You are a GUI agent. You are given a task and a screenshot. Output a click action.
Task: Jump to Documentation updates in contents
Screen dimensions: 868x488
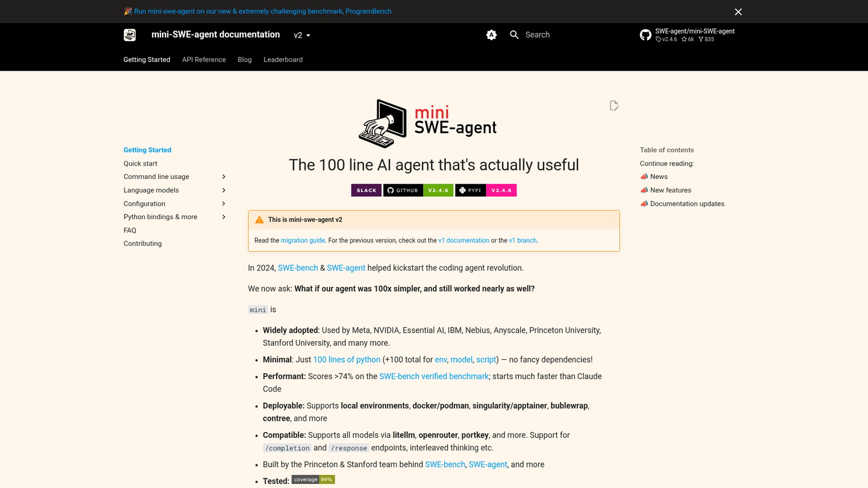(x=682, y=204)
